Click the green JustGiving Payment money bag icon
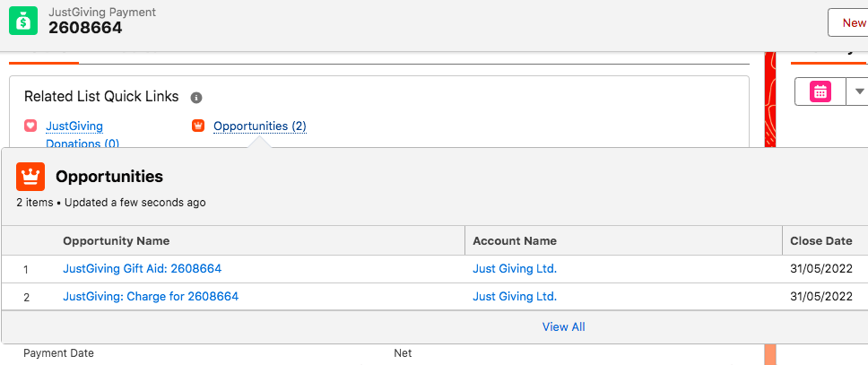 pos(23,21)
